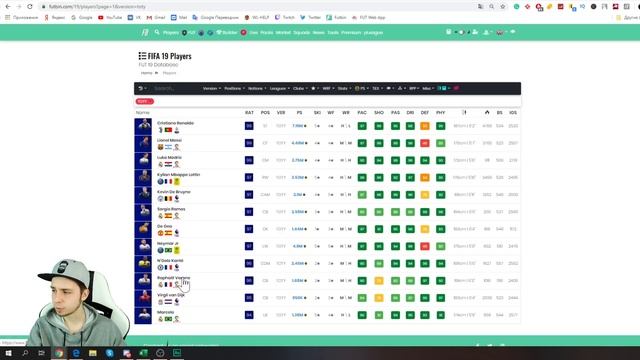Toggle the teal platform icons in filter bar
The image size is (640, 360).
click(x=443, y=88)
